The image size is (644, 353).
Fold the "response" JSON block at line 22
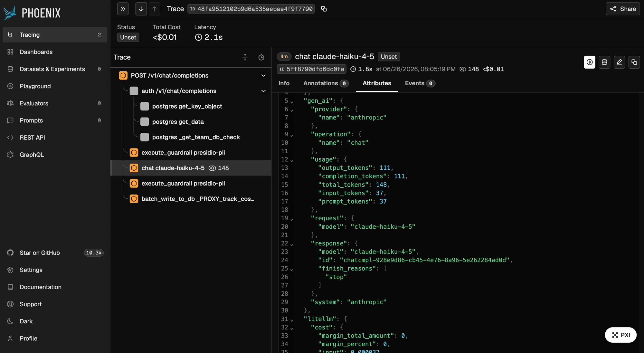click(292, 244)
